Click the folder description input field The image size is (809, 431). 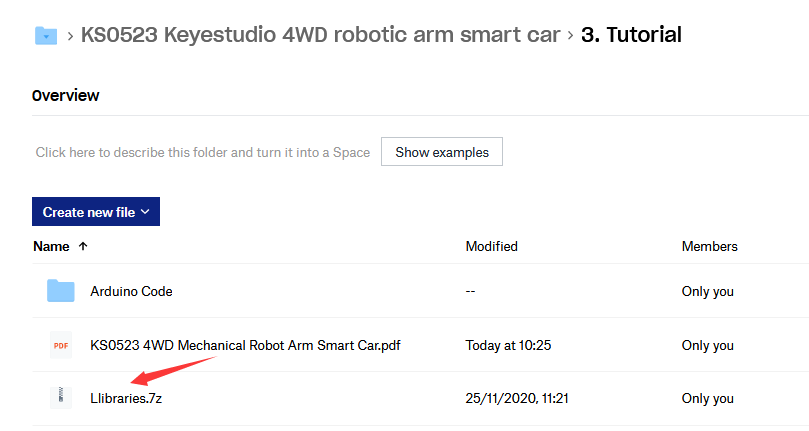click(203, 152)
